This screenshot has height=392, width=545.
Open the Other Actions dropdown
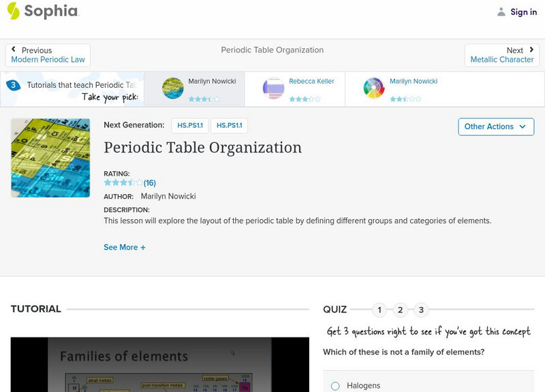(495, 127)
